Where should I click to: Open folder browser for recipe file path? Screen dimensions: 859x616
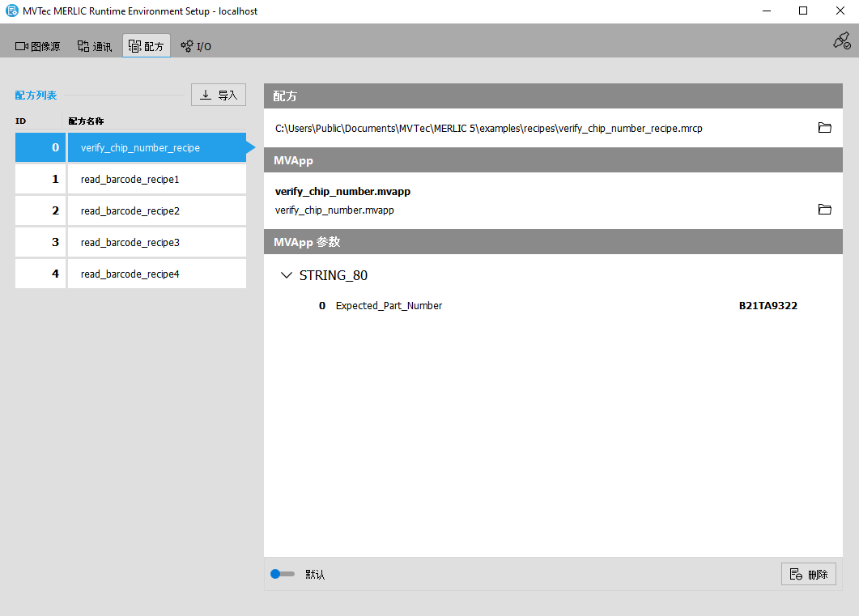(x=824, y=128)
